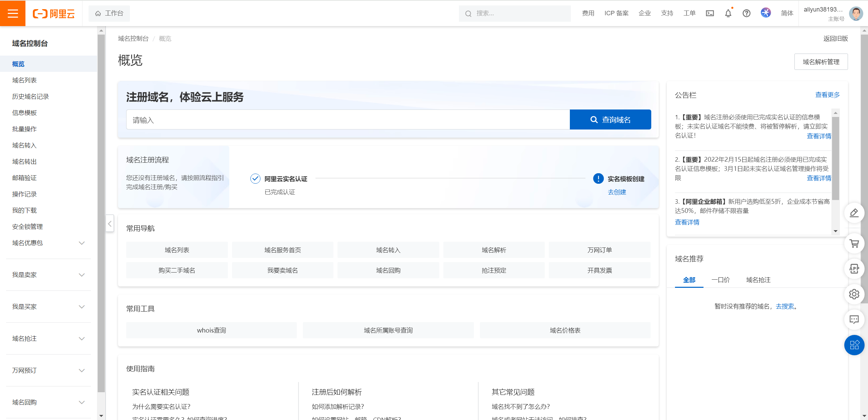Click the 域名解析管理 button
The width and height of the screenshot is (868, 420).
coord(821,62)
